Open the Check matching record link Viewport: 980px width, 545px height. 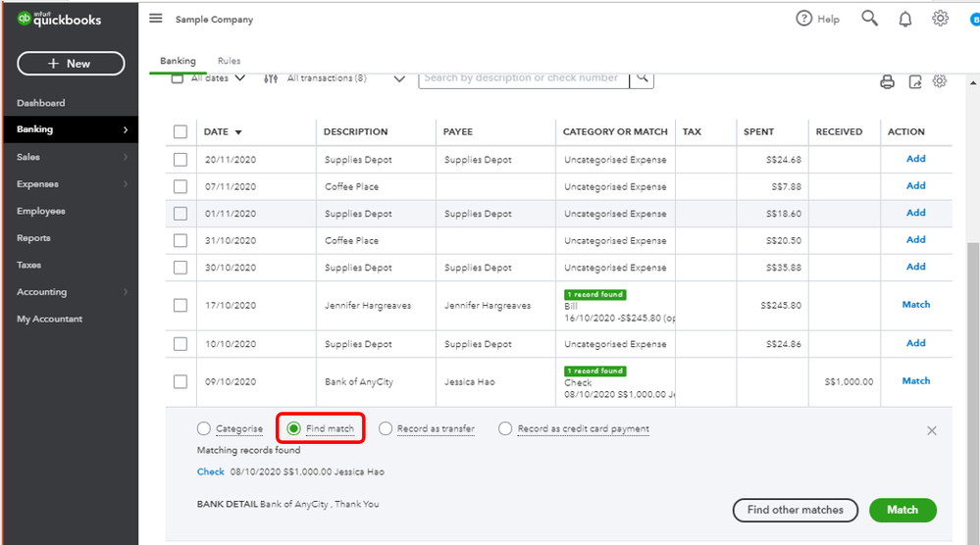point(211,471)
